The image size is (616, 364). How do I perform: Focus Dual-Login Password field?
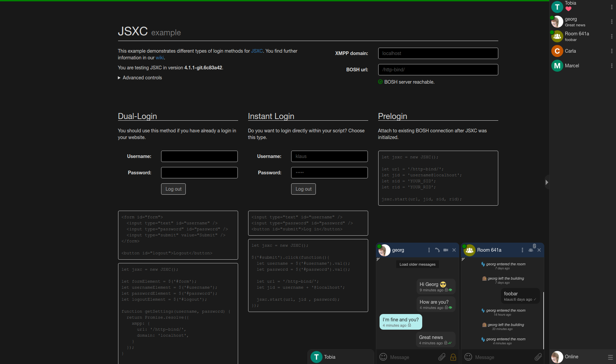pyautogui.click(x=199, y=173)
